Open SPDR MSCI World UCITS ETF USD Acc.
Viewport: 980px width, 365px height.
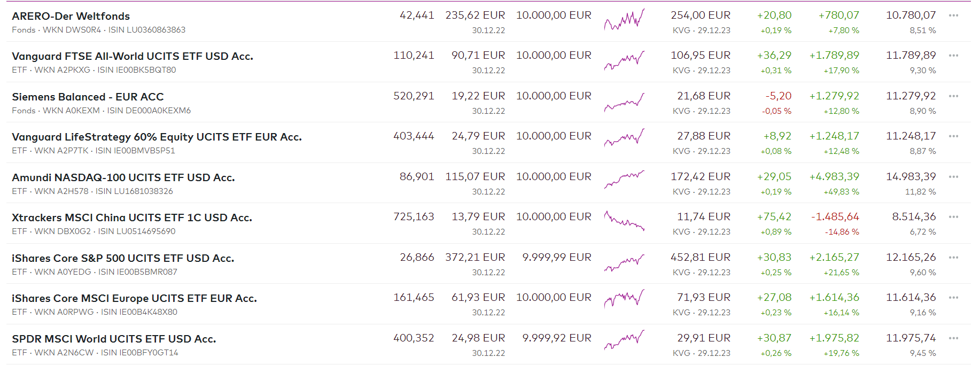pyautogui.click(x=113, y=339)
